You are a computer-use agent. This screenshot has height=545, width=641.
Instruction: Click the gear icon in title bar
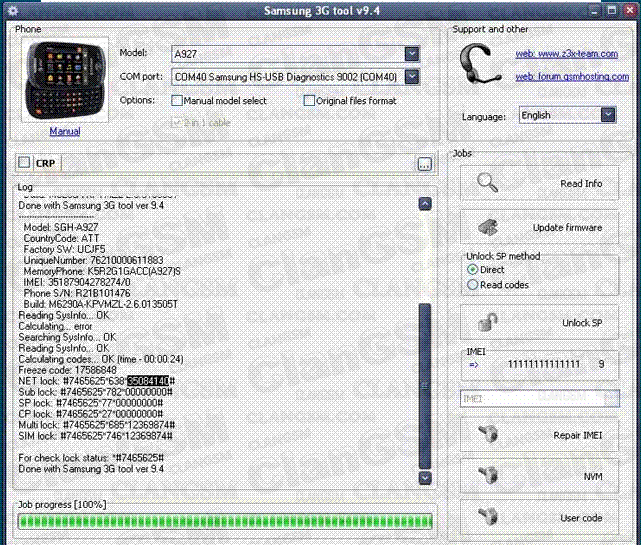pos(13,10)
